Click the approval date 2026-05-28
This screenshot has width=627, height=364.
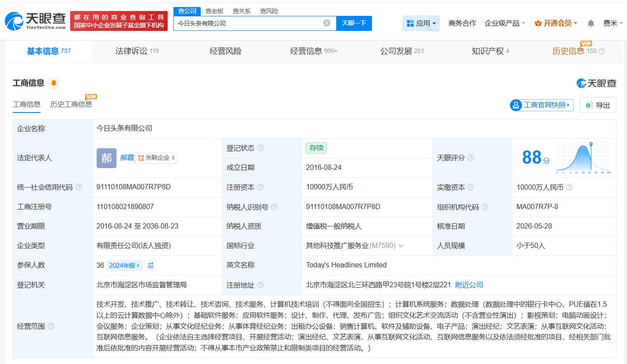coord(534,226)
